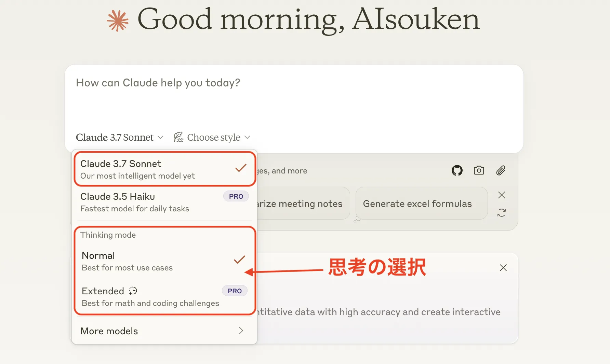The image size is (610, 364).
Task: Click the checkmark next to Normal mode
Action: 239,260
